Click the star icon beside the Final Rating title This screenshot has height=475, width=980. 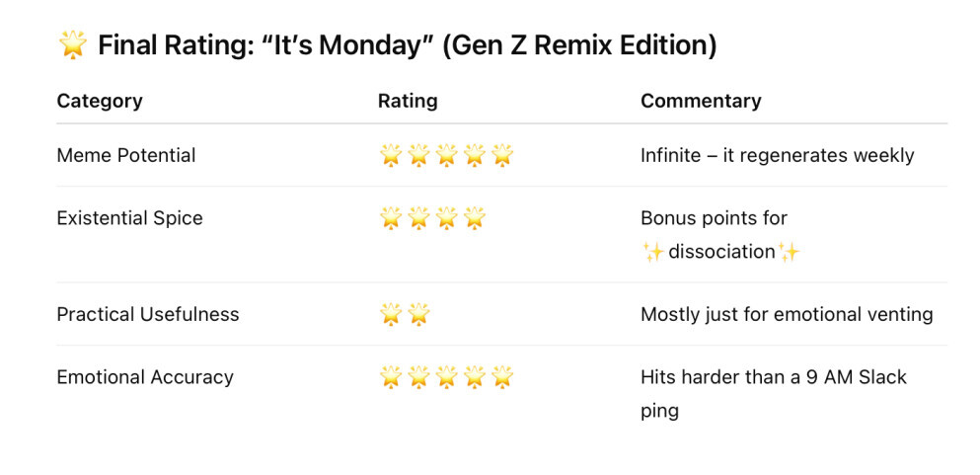(x=73, y=45)
